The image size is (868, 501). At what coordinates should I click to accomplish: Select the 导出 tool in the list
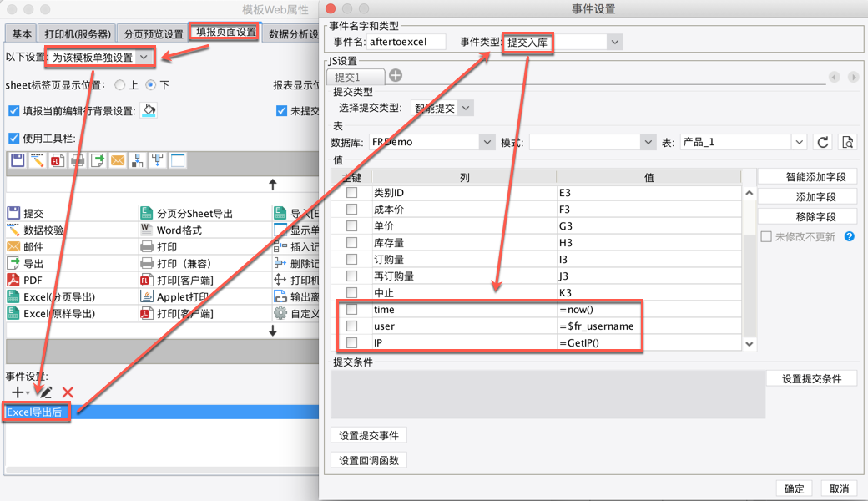tap(26, 264)
